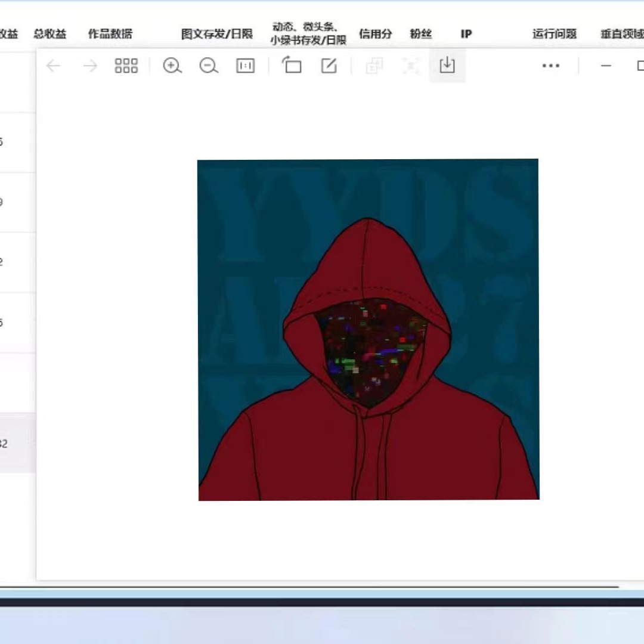The height and width of the screenshot is (644, 644).
Task: Open the thumbnail grid view icon
Action: click(126, 66)
